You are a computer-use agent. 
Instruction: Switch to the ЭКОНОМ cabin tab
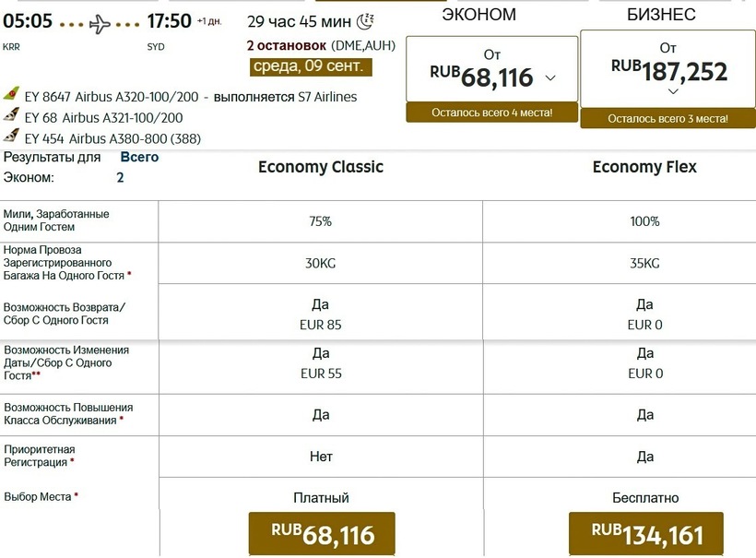[x=479, y=15]
